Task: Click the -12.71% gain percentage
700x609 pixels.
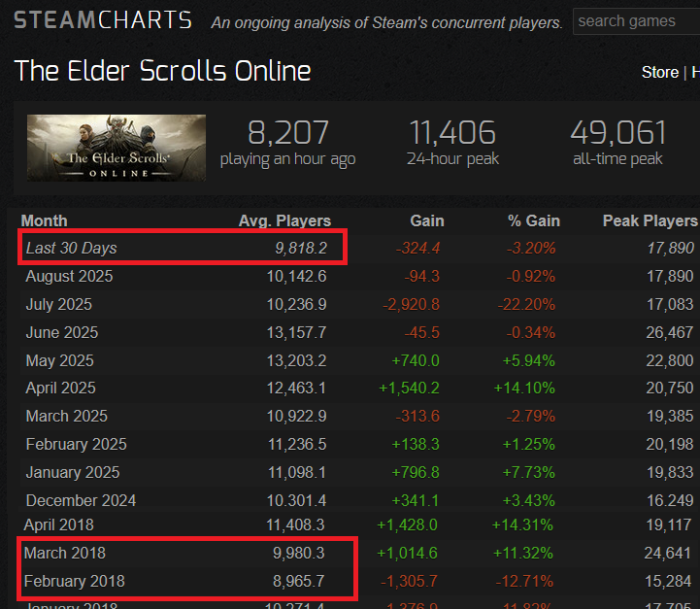Action: (524, 581)
